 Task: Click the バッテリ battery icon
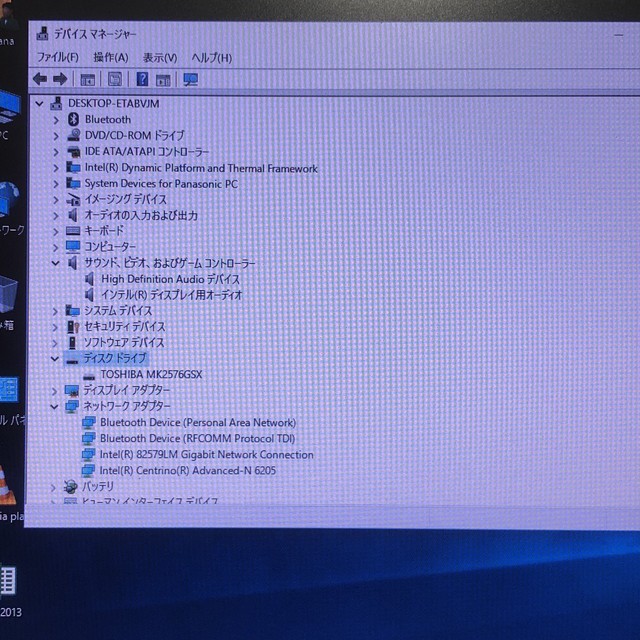(71, 487)
